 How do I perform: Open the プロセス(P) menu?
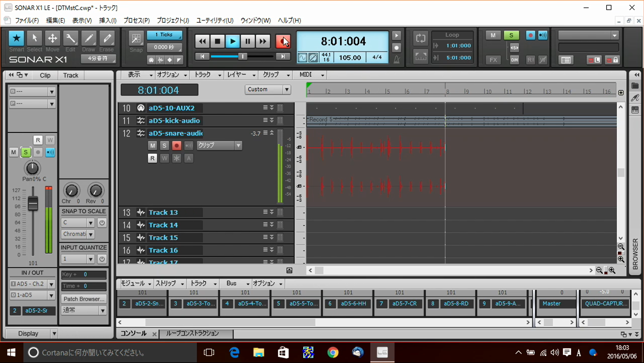pyautogui.click(x=137, y=21)
